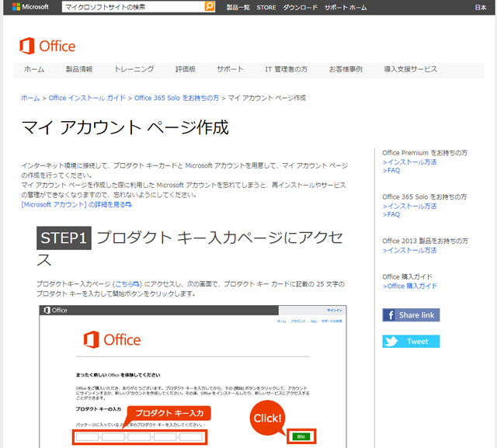This screenshot has width=497, height=448.
Task: Select the IT 管理者の方 navigation tab
Action: point(287,69)
